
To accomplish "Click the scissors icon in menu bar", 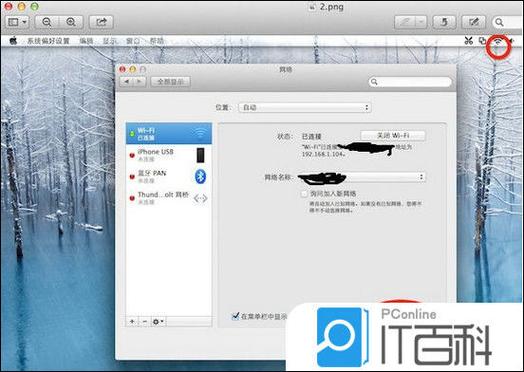I will (469, 41).
